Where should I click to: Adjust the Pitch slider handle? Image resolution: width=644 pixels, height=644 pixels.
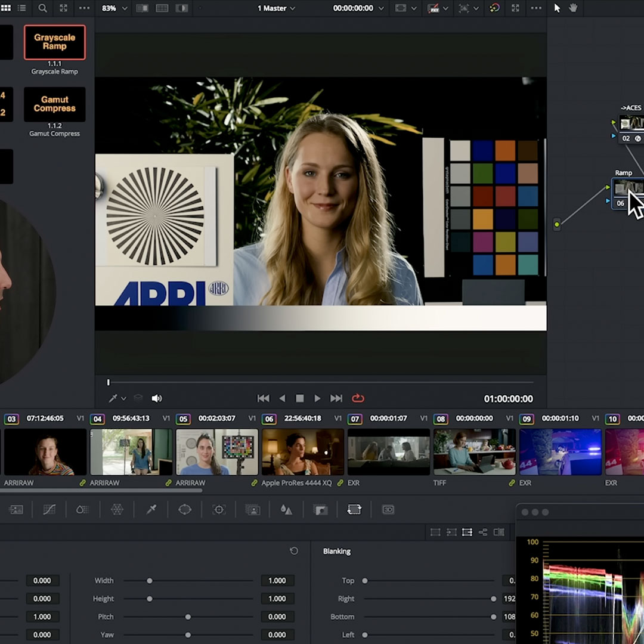[188, 617]
